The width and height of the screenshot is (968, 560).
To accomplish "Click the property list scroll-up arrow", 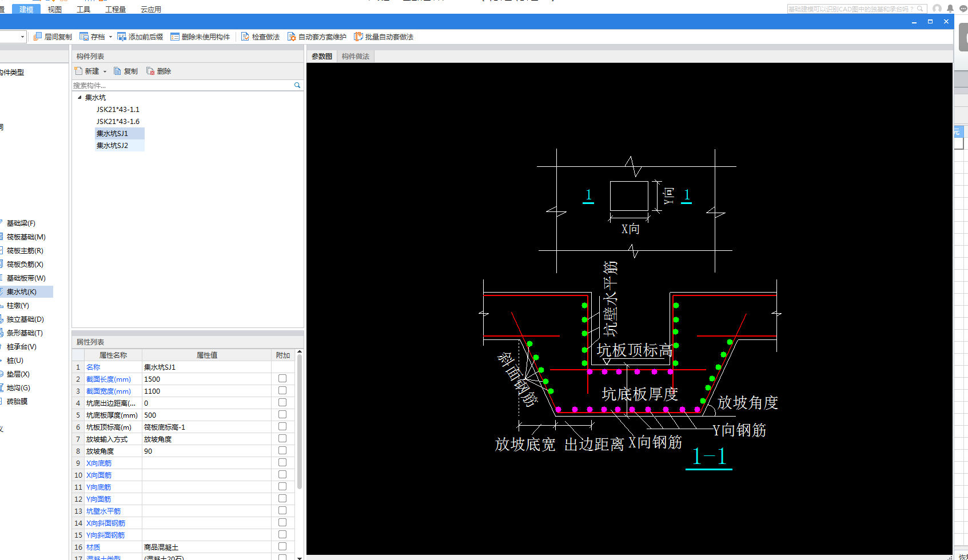I will [300, 352].
